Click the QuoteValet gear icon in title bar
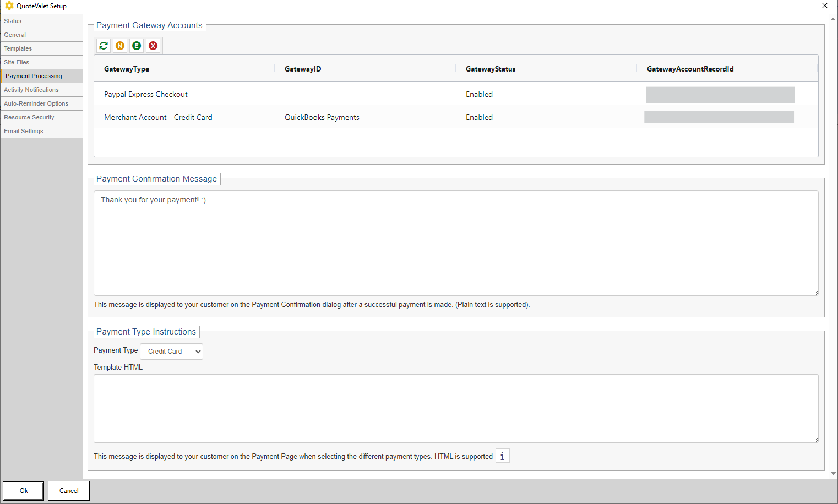The image size is (838, 504). pos(9,6)
